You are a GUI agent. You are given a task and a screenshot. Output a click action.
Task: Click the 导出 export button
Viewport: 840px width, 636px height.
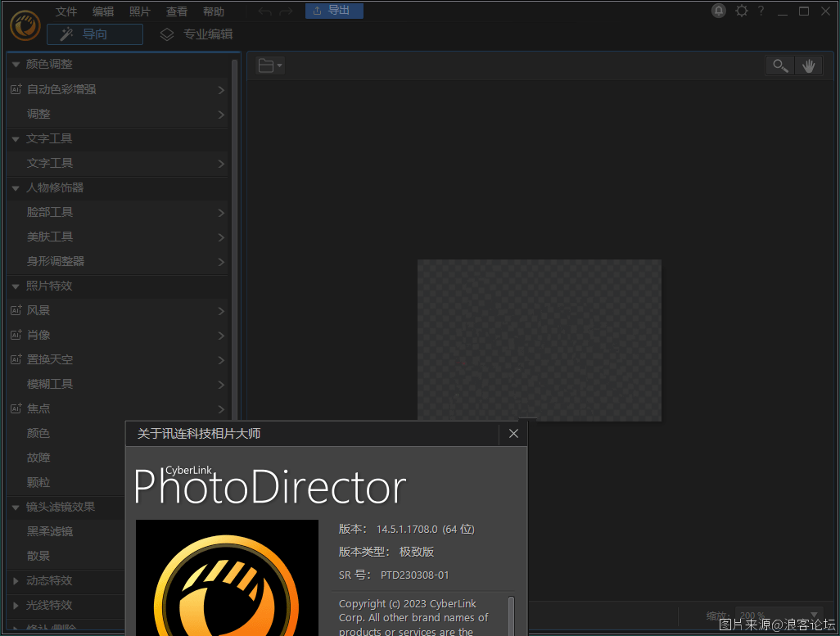(334, 11)
